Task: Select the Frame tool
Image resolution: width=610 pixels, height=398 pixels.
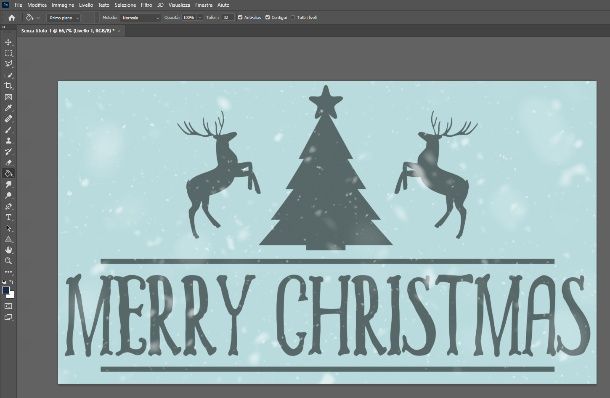Action: click(x=9, y=97)
